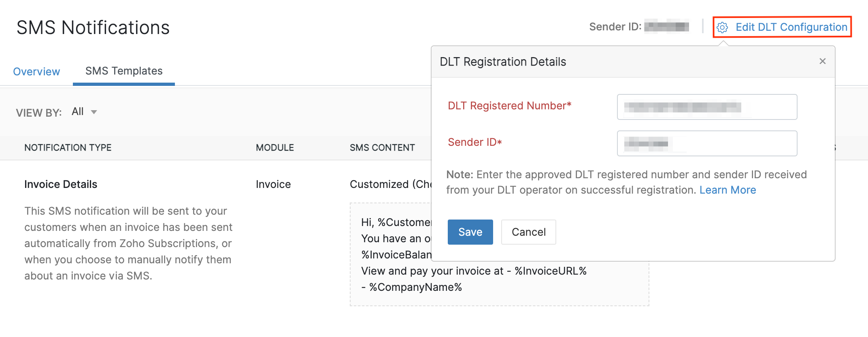
Task: Click the MODULE column header
Action: coord(274,147)
